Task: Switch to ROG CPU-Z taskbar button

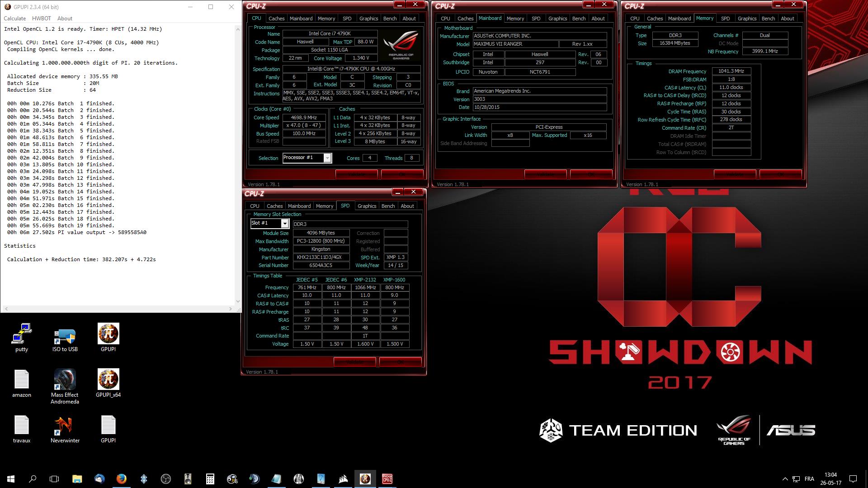Action: pos(387,479)
